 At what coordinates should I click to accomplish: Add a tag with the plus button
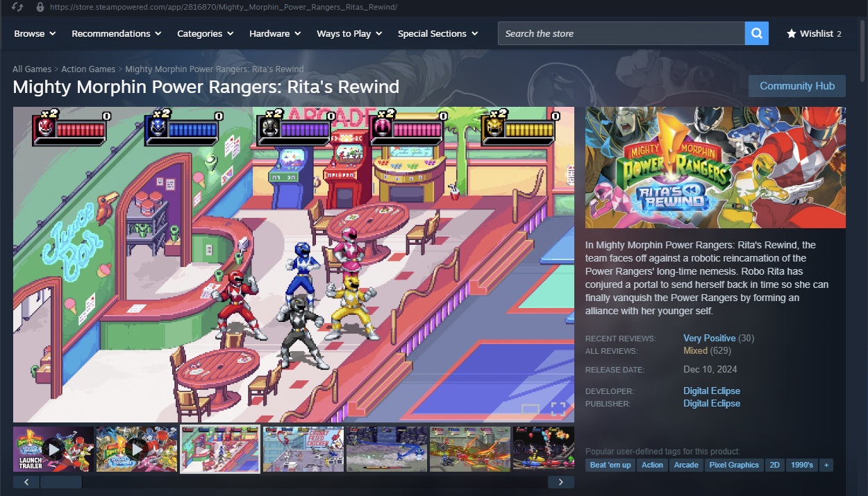point(826,465)
